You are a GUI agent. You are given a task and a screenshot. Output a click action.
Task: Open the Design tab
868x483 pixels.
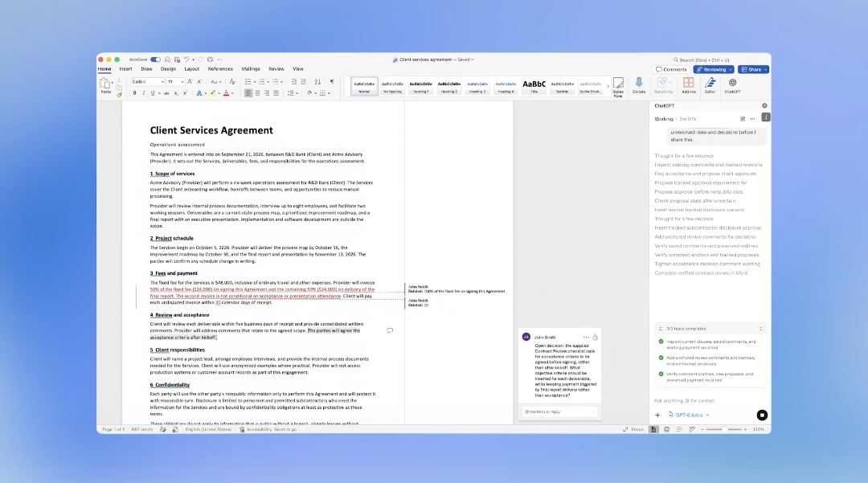coord(168,69)
